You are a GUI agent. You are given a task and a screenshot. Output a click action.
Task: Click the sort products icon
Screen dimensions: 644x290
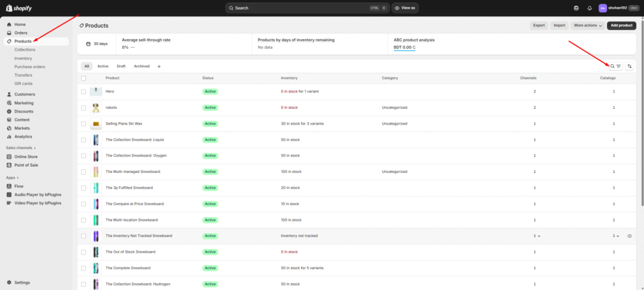click(x=630, y=66)
